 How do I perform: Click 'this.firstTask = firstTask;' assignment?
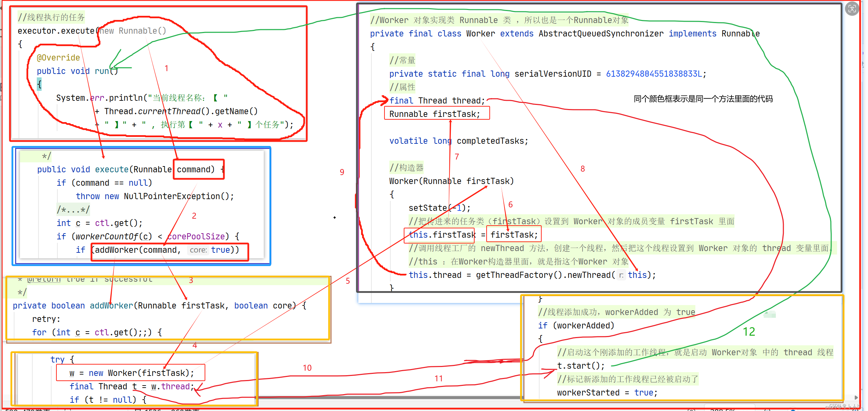(473, 235)
